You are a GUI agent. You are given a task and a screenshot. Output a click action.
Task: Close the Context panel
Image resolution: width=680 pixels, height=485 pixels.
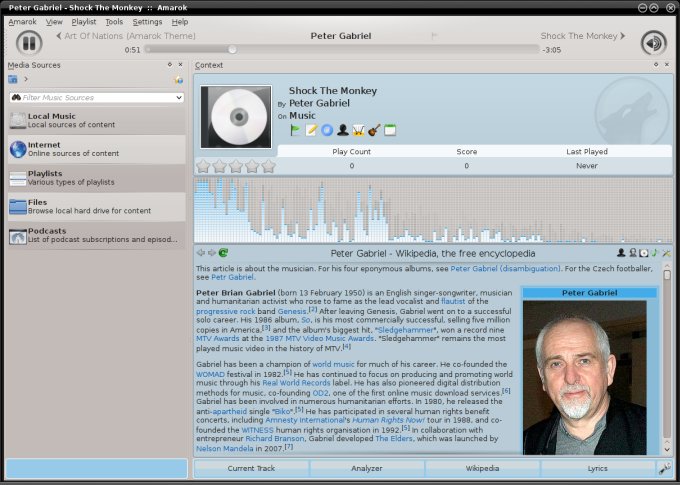(x=667, y=65)
